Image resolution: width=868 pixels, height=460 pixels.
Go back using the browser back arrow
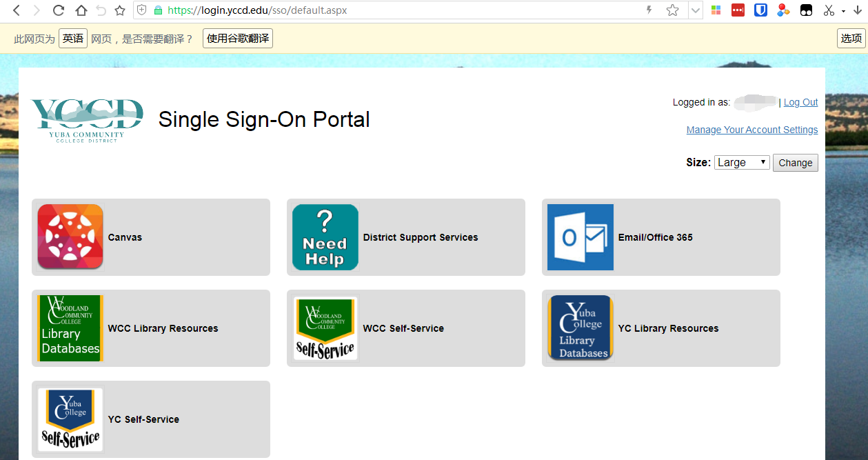pos(17,10)
